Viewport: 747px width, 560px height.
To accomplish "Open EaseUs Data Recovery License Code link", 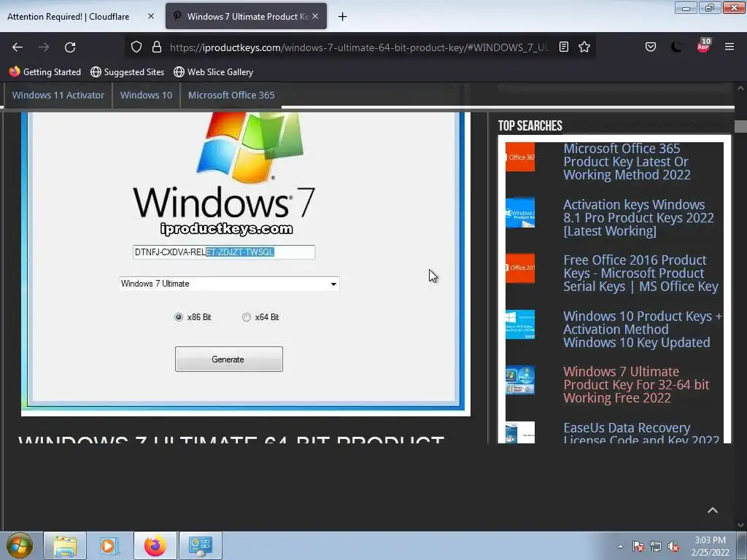I will 640,433.
